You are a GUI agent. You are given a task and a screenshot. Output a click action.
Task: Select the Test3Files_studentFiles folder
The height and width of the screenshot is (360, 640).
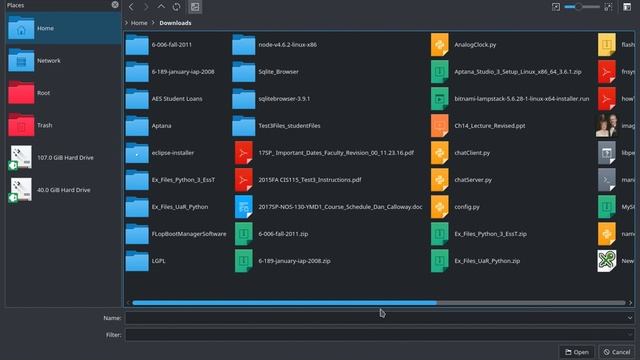click(276, 126)
